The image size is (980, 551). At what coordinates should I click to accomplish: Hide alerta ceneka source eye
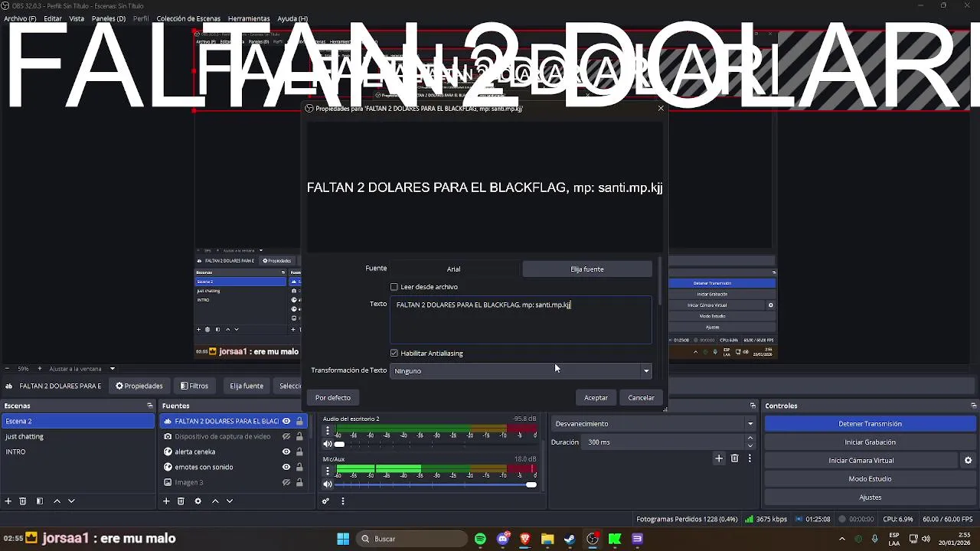coord(286,452)
